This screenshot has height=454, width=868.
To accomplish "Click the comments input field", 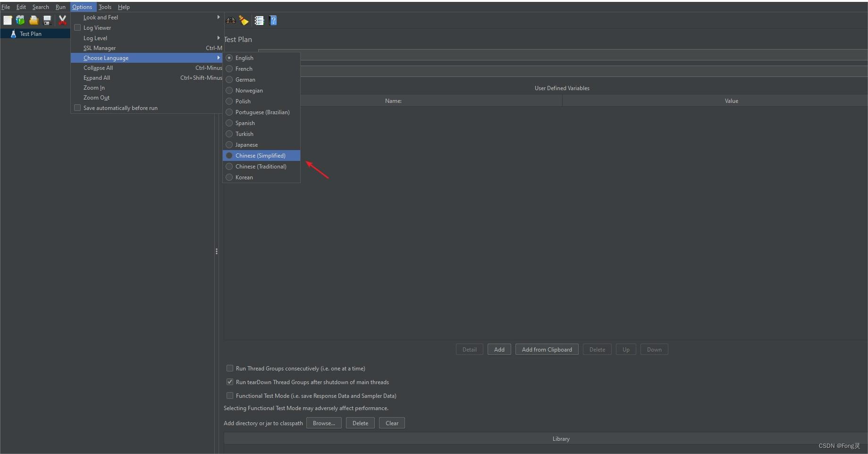I will [563, 72].
